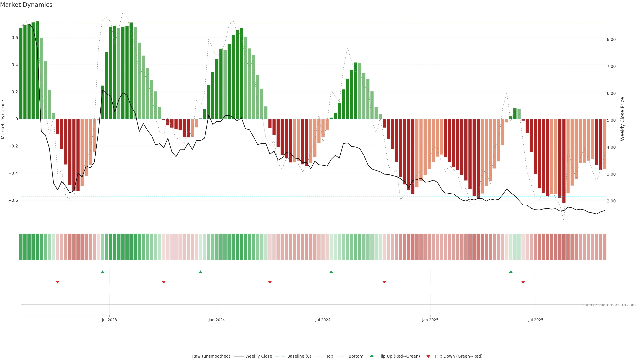Screen dimensions: 644x362
Task: Click the red flip-down marker between Jul 2024 and Jan 2025
Action: pyautogui.click(x=384, y=282)
